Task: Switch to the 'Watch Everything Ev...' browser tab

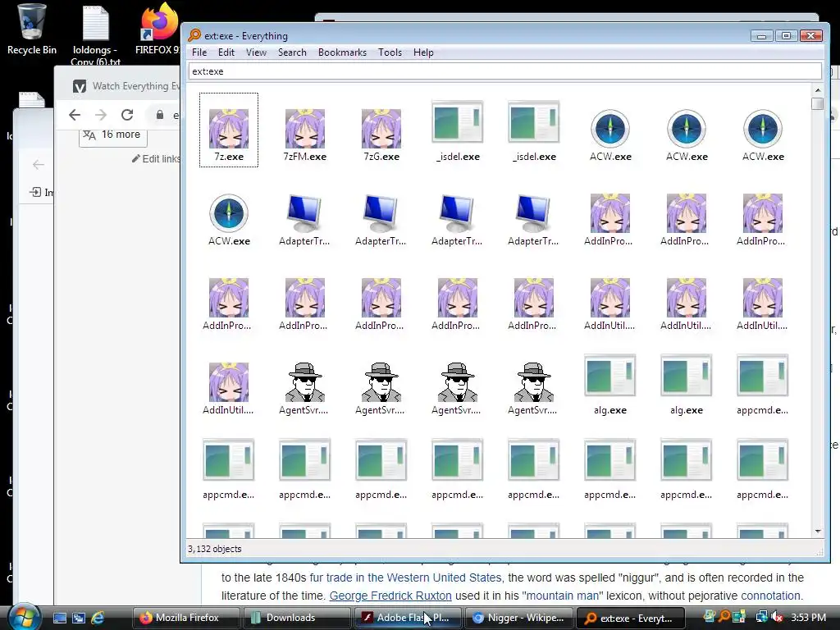Action: click(x=126, y=86)
